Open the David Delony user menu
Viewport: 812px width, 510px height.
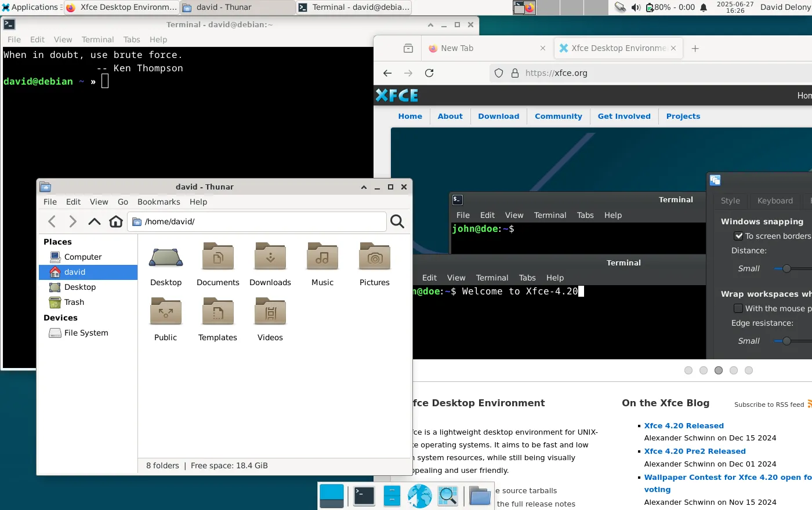click(785, 8)
